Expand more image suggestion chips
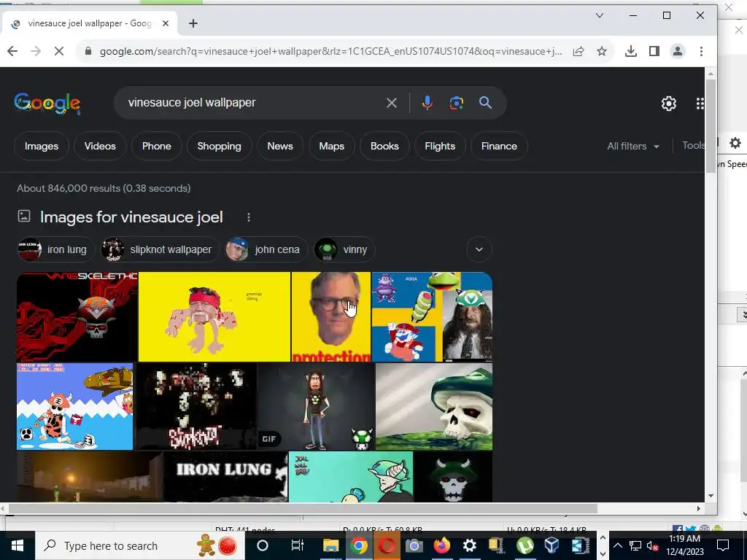747x560 pixels. point(479,249)
